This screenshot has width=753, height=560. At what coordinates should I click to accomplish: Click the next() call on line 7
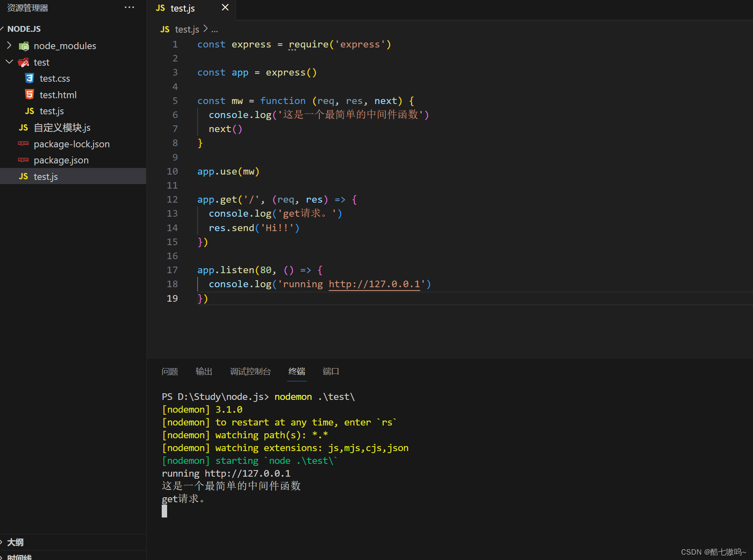click(x=225, y=129)
